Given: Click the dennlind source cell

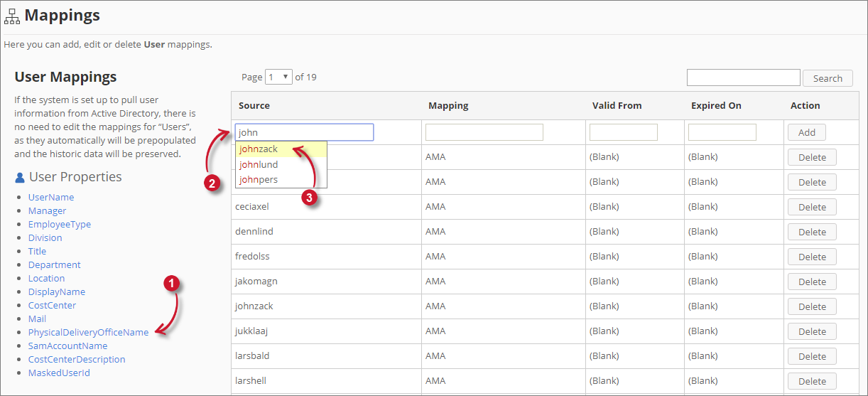Looking at the screenshot, I should [x=327, y=232].
